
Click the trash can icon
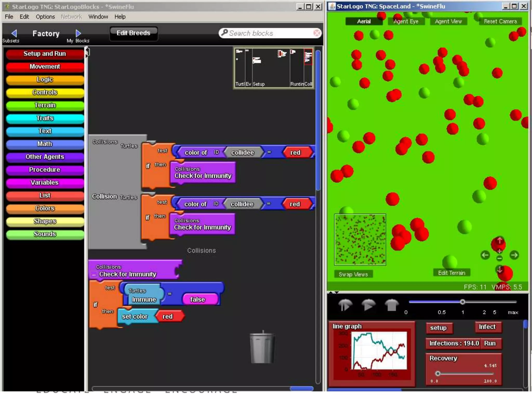click(262, 348)
